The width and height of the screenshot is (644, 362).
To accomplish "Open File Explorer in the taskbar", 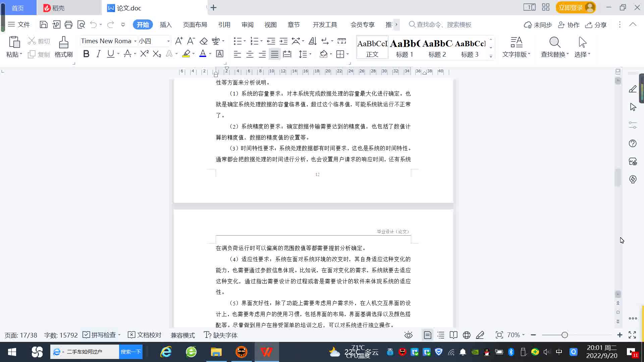I will click(216, 352).
